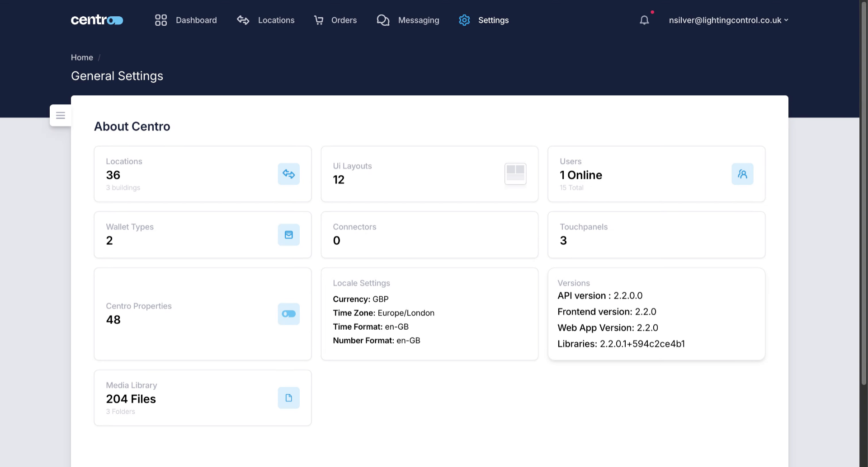Toggle the sidebar hamburger menu
868x467 pixels.
tap(60, 115)
